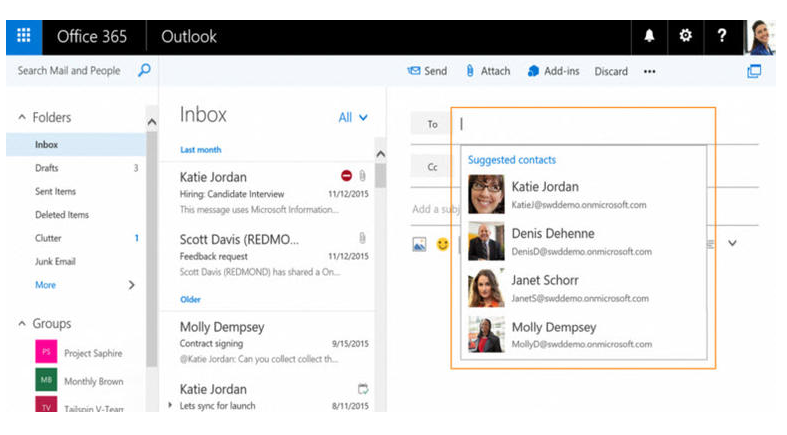Open the Office 365 app launcher grid
The width and height of the screenshot is (787, 435).
click(x=24, y=37)
